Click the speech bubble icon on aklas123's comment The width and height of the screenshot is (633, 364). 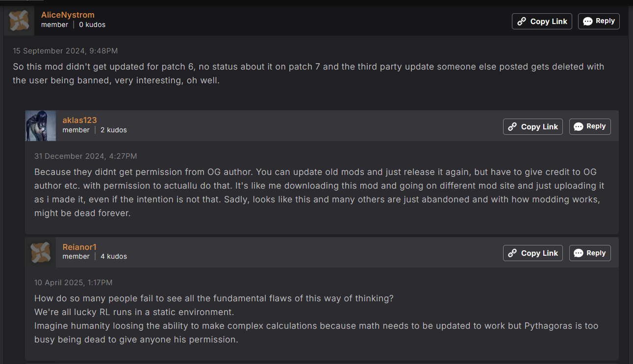click(x=579, y=127)
